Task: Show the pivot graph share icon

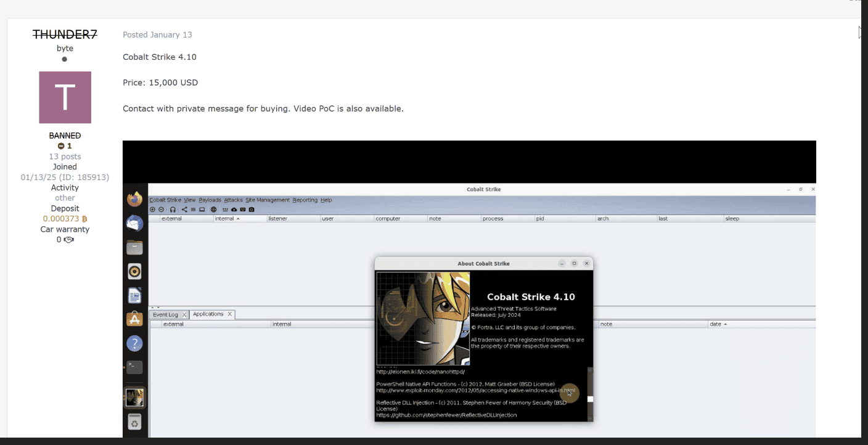Action: pyautogui.click(x=184, y=210)
